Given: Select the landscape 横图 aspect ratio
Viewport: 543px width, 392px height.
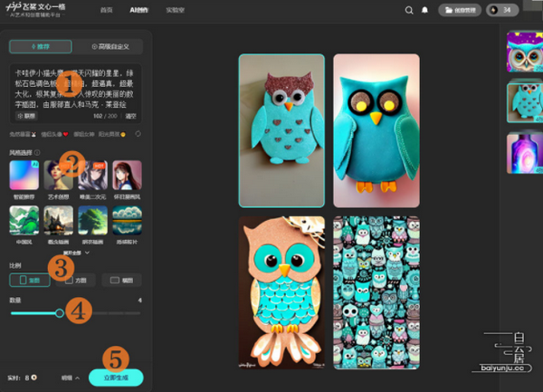Looking at the screenshot, I should pos(121,280).
